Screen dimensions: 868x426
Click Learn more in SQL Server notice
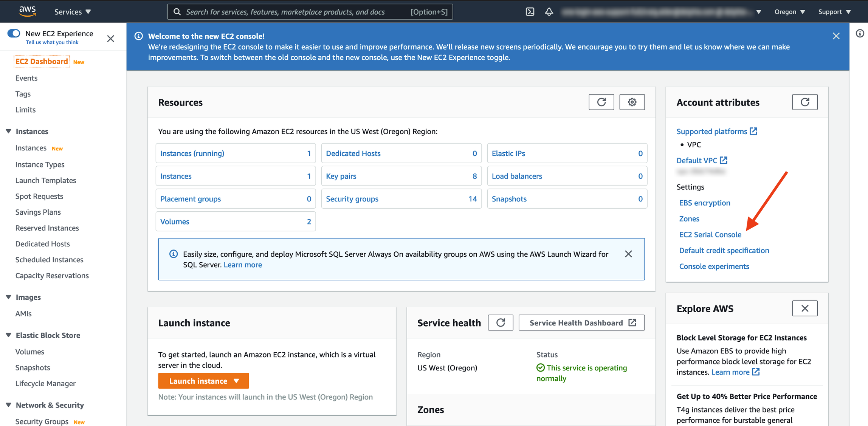point(243,265)
